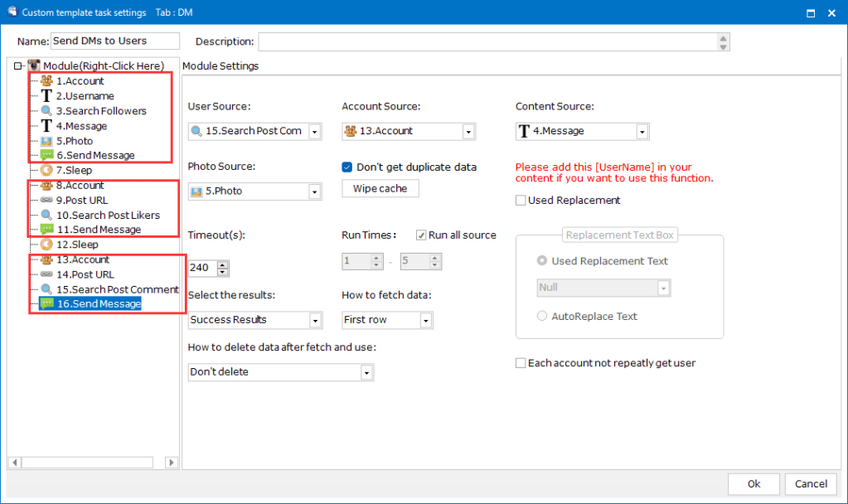Click the Instagram Module root icon

[34, 65]
